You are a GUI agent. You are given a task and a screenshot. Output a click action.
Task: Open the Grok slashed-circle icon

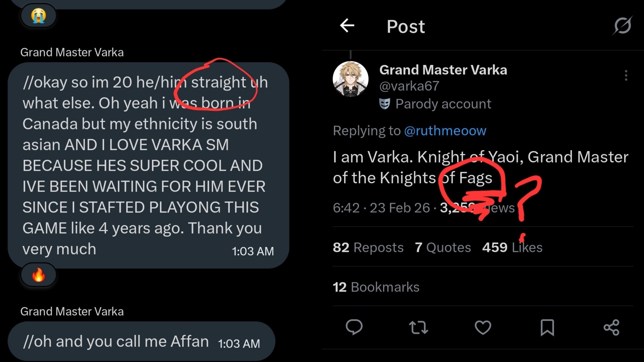tap(623, 25)
